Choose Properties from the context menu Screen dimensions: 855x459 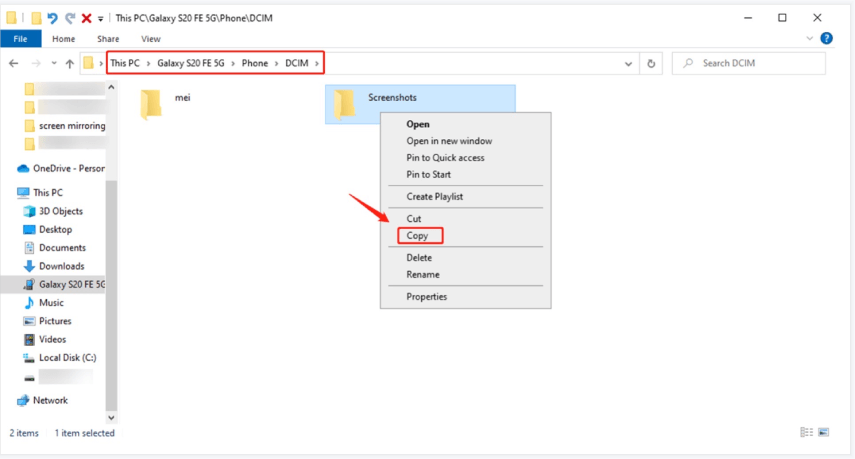tap(426, 296)
